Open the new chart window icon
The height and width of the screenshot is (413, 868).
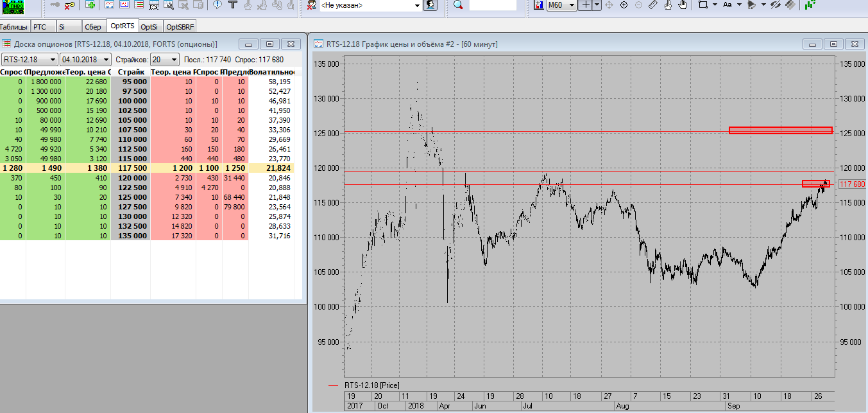tap(109, 4)
